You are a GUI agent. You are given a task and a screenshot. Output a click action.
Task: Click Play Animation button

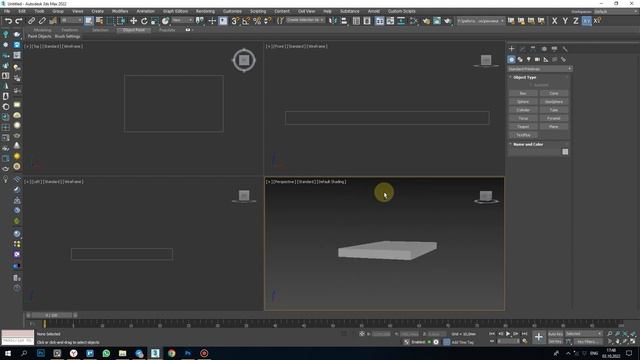(x=508, y=334)
